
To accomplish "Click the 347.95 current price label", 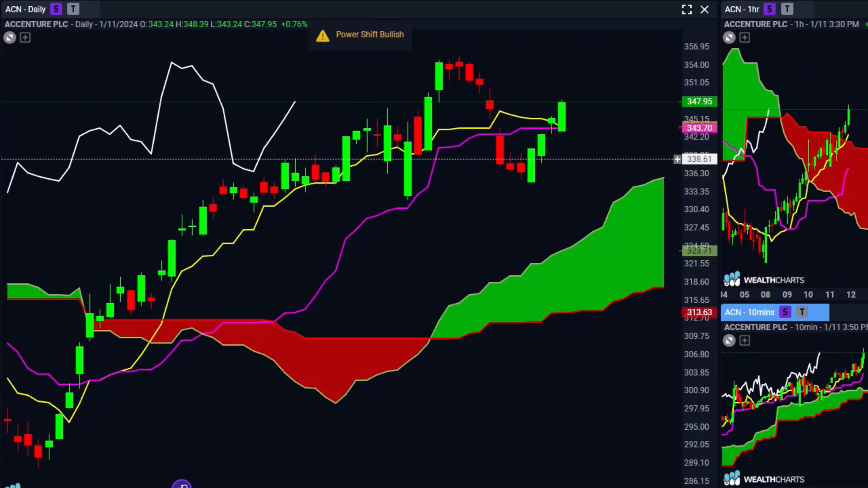I will point(699,102).
